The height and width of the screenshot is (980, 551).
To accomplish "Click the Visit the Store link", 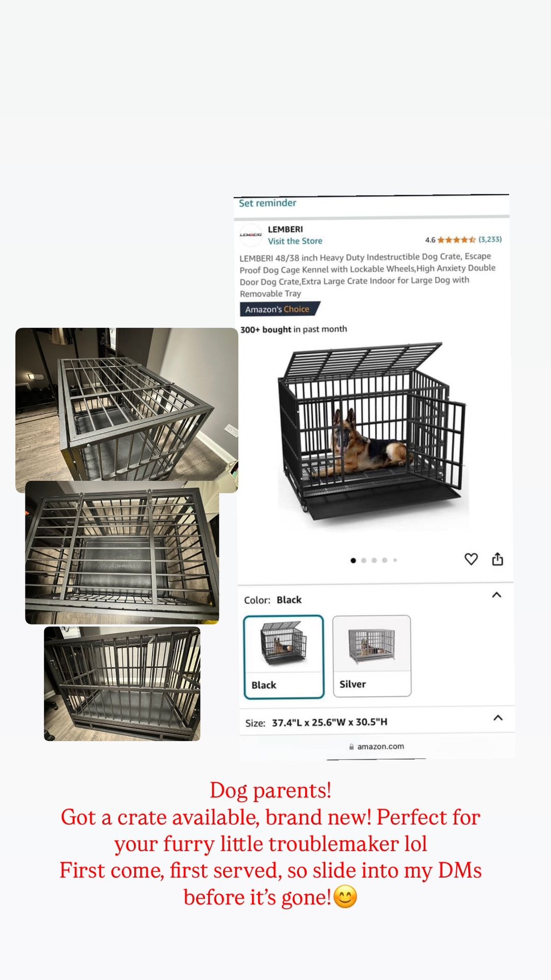I will [295, 241].
